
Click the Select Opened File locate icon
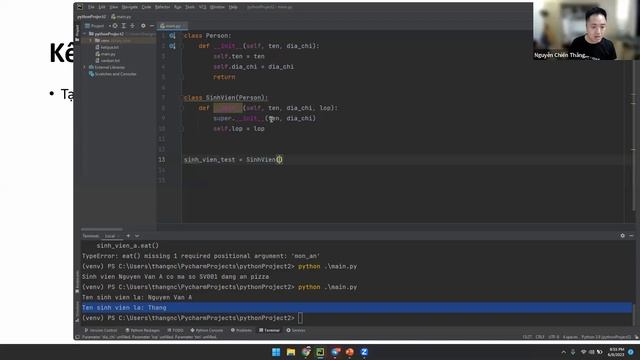(115, 26)
